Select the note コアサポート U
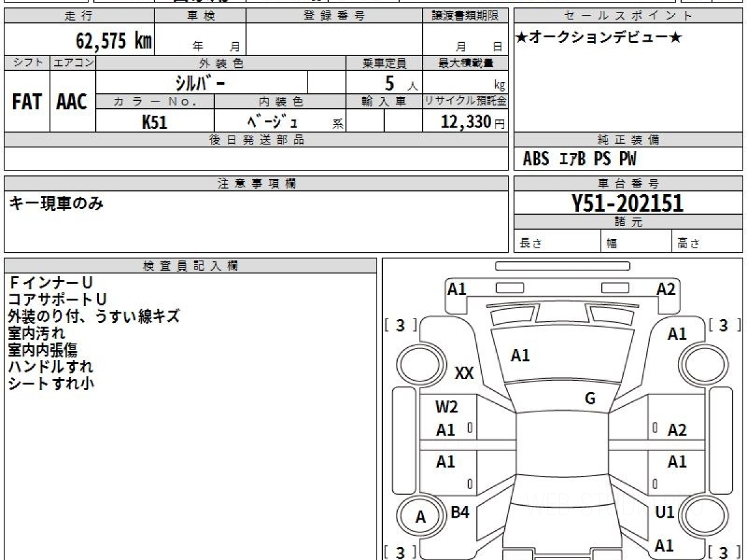Viewport: 747px width, 560px height. 57,300
